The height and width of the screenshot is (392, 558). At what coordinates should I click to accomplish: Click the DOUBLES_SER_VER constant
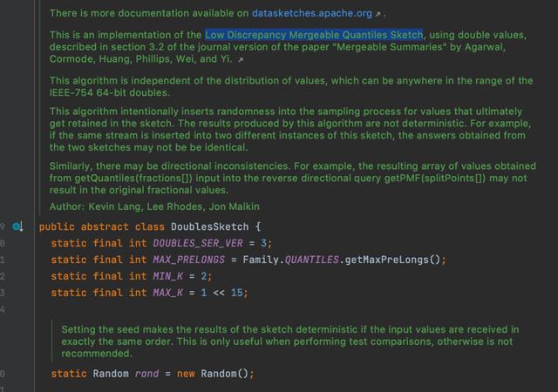pos(198,243)
